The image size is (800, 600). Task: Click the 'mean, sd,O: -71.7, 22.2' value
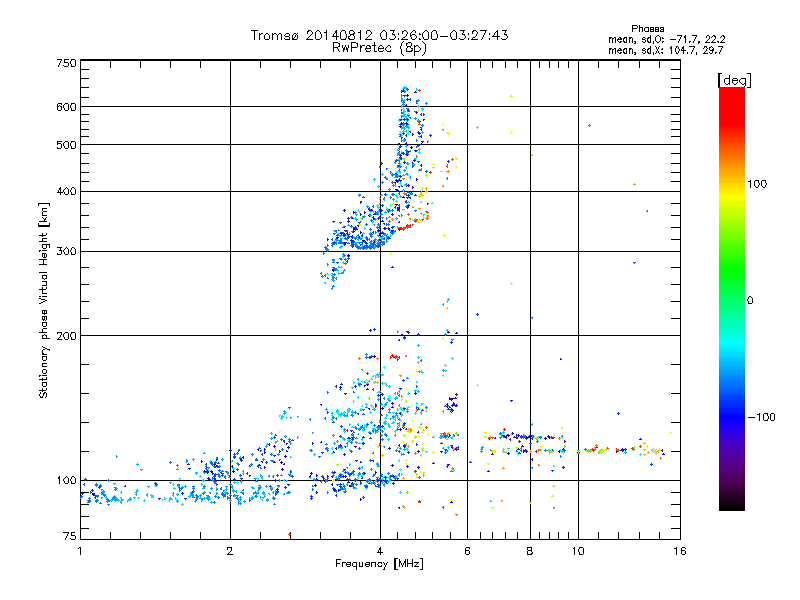[x=666, y=39]
